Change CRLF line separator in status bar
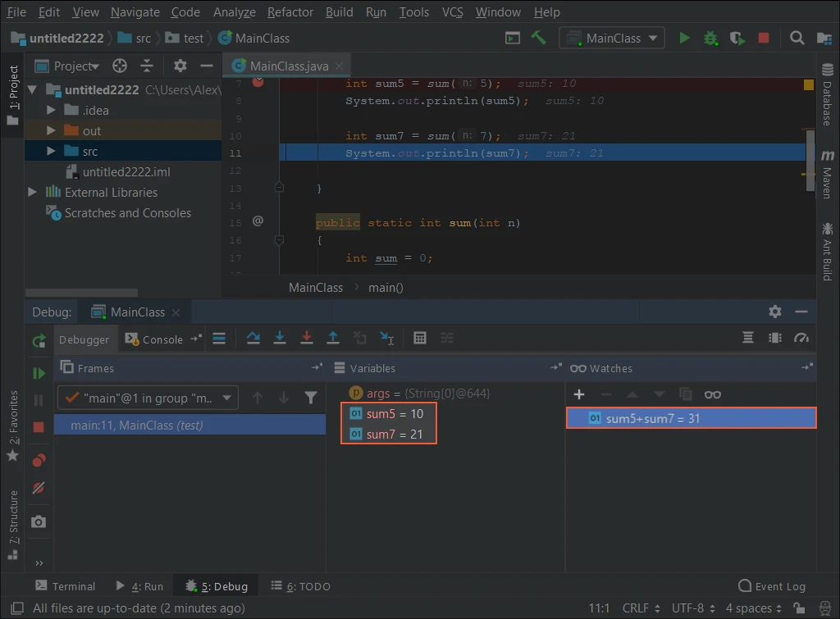The image size is (840, 619). (x=641, y=608)
